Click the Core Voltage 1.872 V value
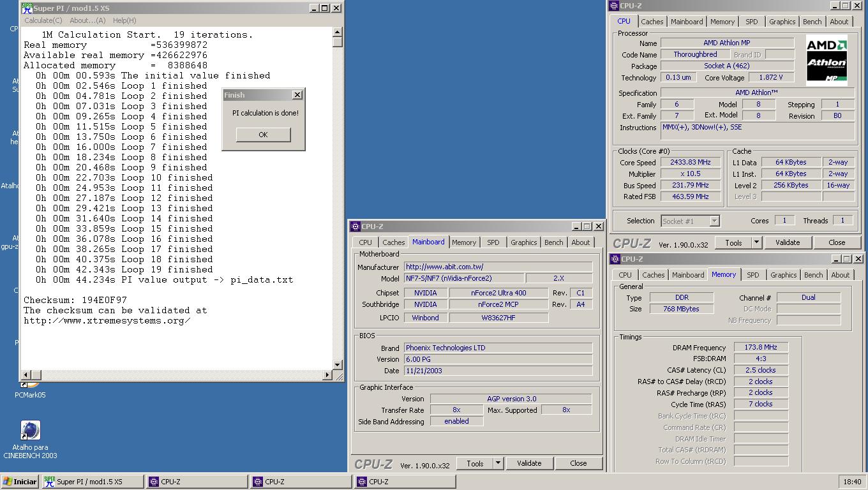868x490 pixels. pyautogui.click(x=771, y=77)
